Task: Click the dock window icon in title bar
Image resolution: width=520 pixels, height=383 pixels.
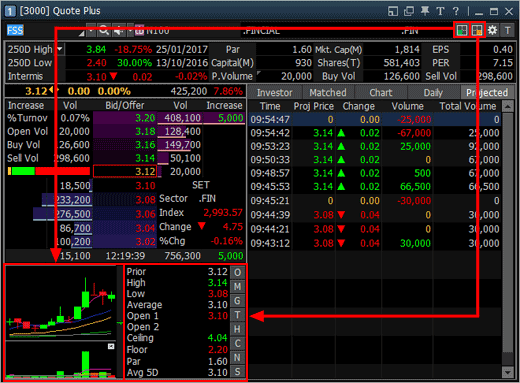Action: 393,11
